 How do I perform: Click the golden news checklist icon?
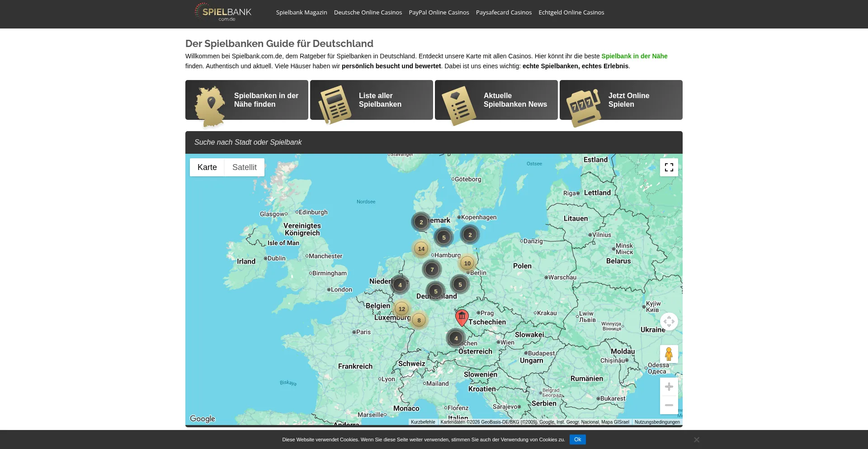[459, 106]
